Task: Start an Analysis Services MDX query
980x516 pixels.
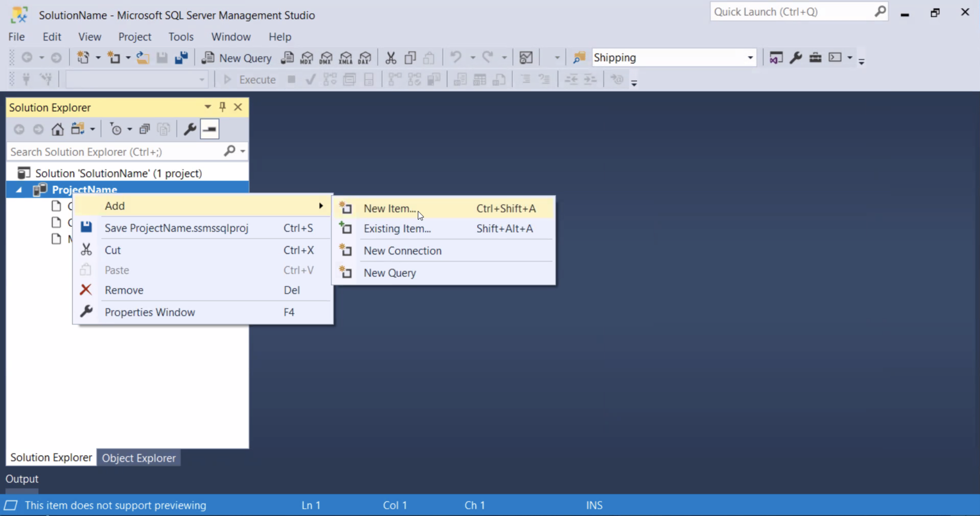Action: tap(307, 57)
